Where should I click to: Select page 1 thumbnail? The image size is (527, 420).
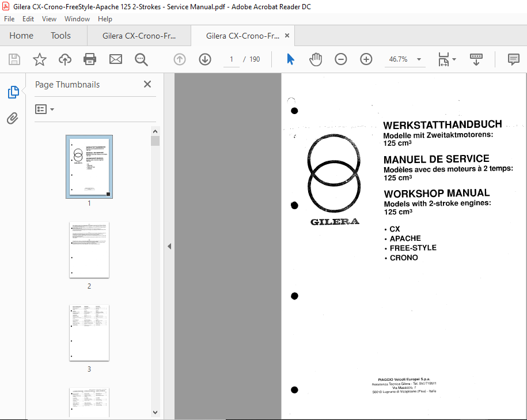tap(89, 167)
